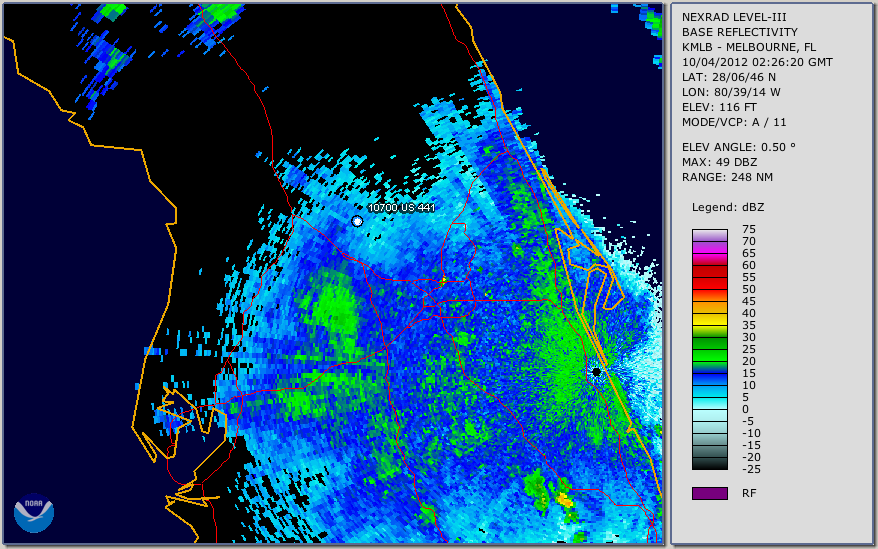Click the 'MODE/VCP: A / 11' line

click(x=734, y=122)
